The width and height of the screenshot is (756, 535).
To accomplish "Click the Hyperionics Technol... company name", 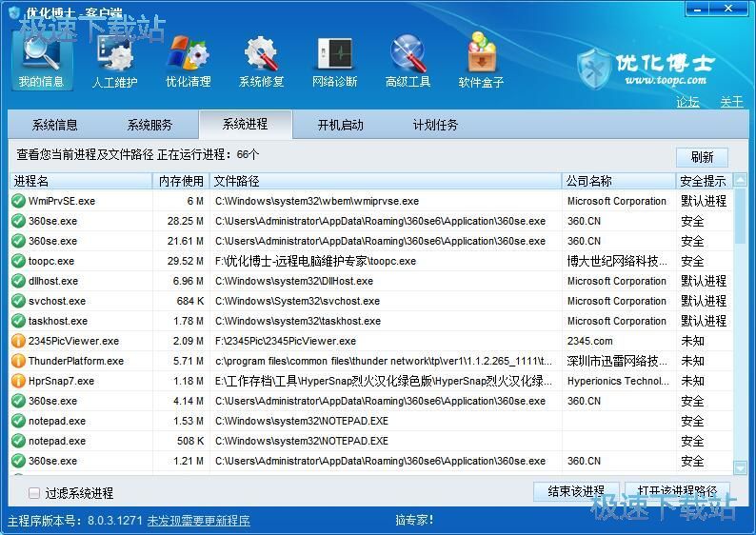I will pos(618,381).
